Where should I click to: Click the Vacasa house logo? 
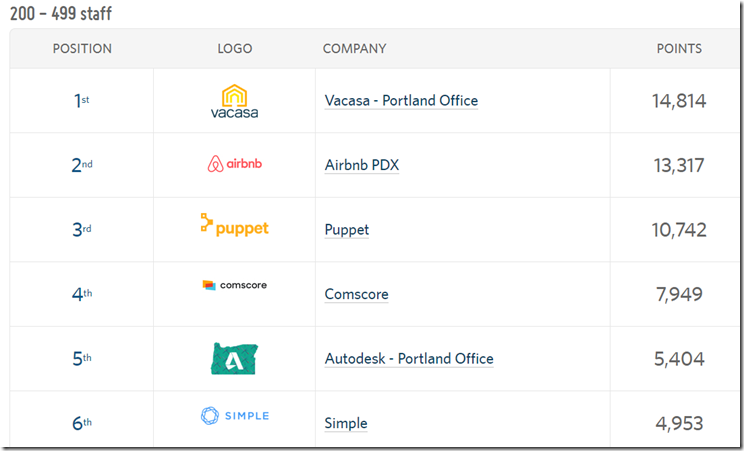234,101
